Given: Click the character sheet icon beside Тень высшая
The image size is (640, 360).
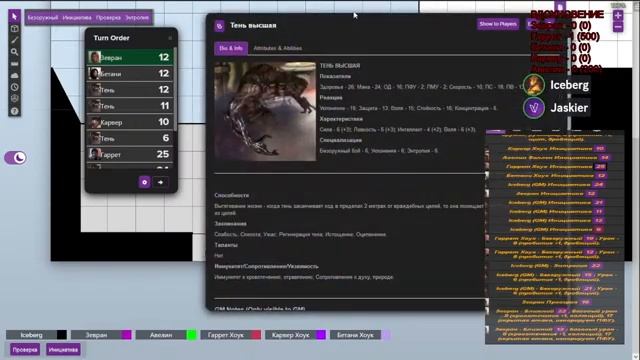Looking at the screenshot, I should pyautogui.click(x=220, y=26).
